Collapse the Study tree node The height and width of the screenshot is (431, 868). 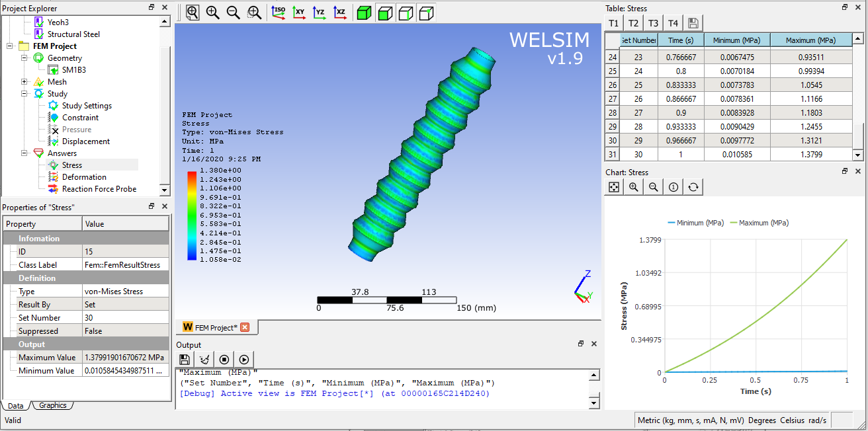click(x=24, y=94)
